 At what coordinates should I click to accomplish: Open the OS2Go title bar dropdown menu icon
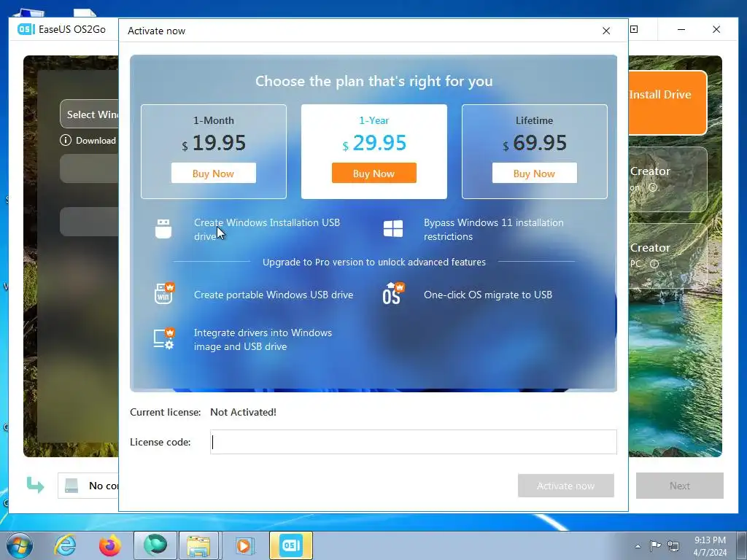(x=634, y=29)
